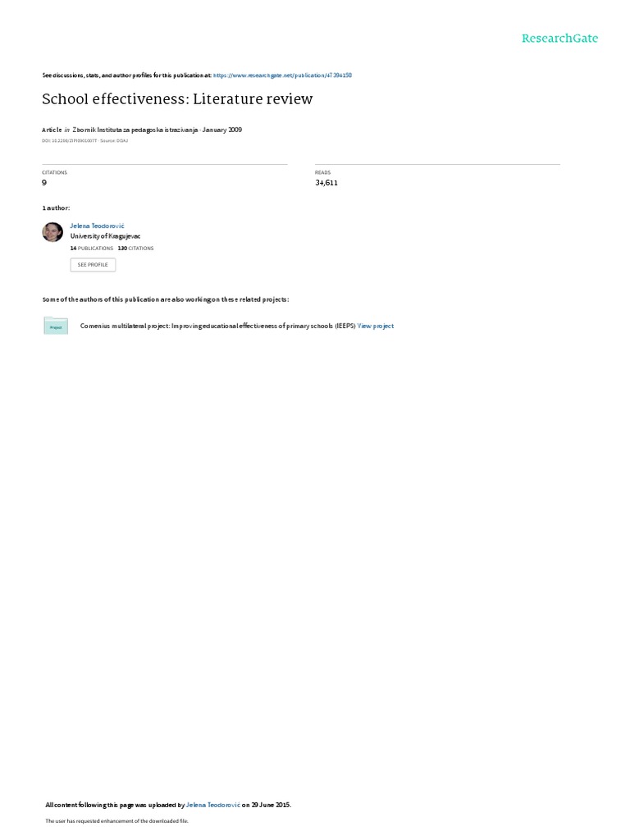The width and height of the screenshot is (630, 840).
Task: Click the DOI identifier text
Action: pyautogui.click(x=70, y=141)
